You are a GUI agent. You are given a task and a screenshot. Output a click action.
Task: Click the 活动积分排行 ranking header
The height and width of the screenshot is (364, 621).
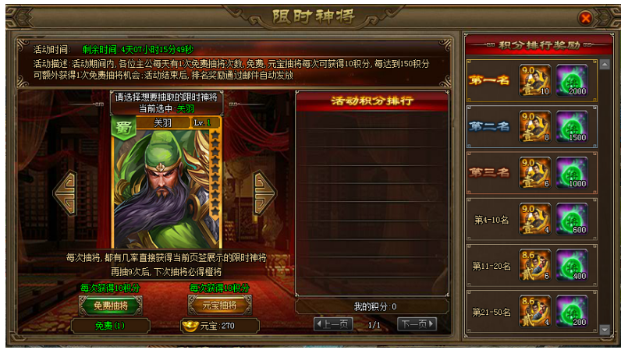(372, 101)
